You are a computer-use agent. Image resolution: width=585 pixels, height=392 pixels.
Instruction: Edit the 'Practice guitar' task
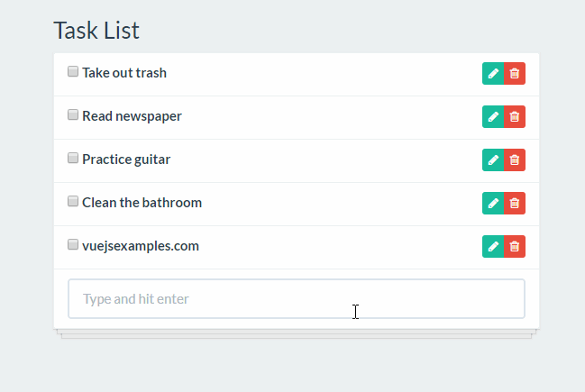(493, 160)
